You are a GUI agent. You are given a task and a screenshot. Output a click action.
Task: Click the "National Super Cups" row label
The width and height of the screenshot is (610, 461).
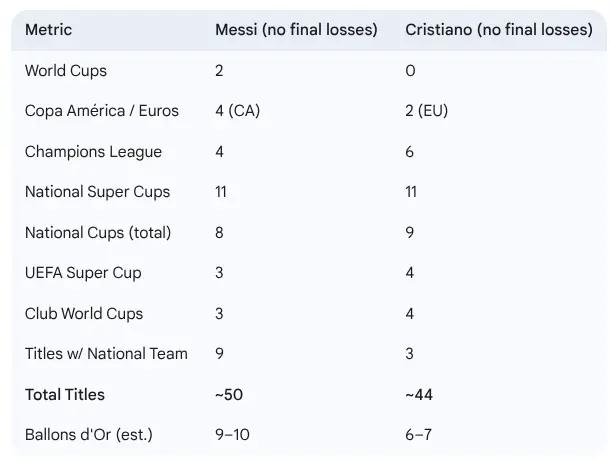(97, 192)
